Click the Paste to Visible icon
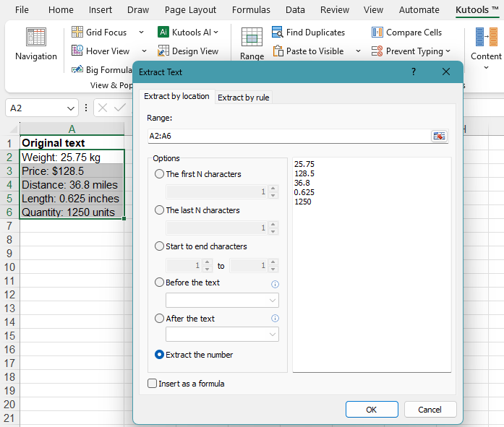The height and width of the screenshot is (427, 504). pyautogui.click(x=278, y=51)
